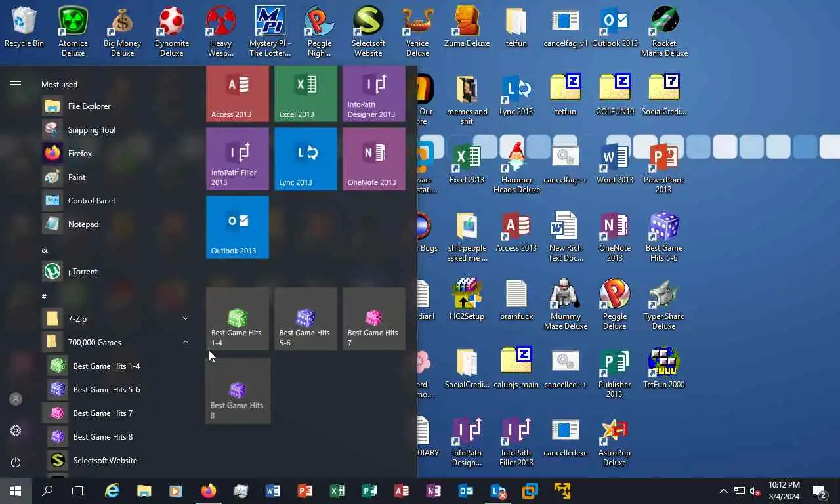
Task: Select New Rich Text Document on desktop
Action: coord(566,236)
